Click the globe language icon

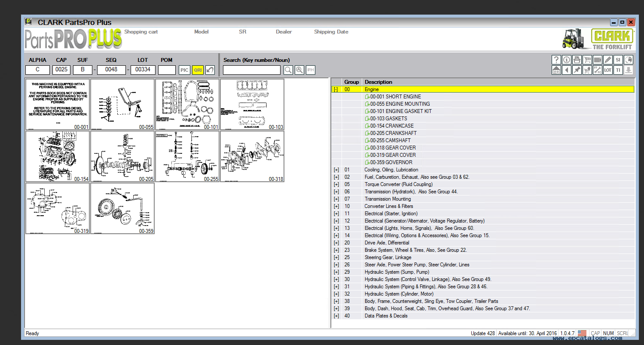629,60
